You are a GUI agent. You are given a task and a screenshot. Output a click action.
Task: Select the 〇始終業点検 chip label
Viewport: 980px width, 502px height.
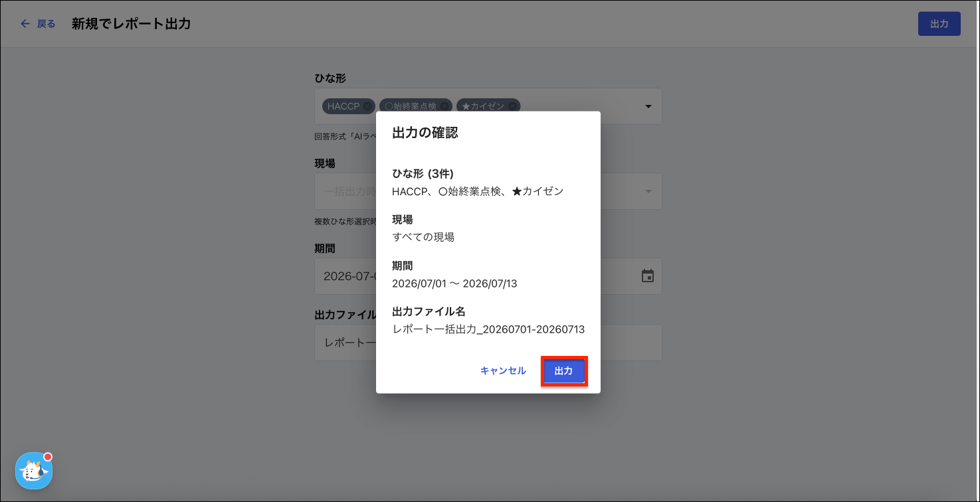tap(411, 106)
